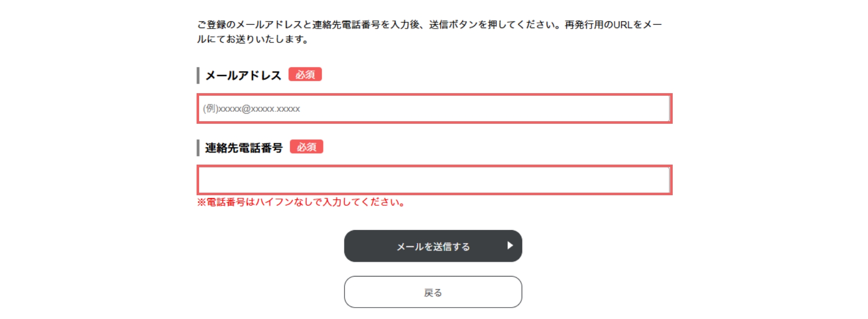Select the 連絡先電話番号 heading label
868x319 pixels.
244,148
